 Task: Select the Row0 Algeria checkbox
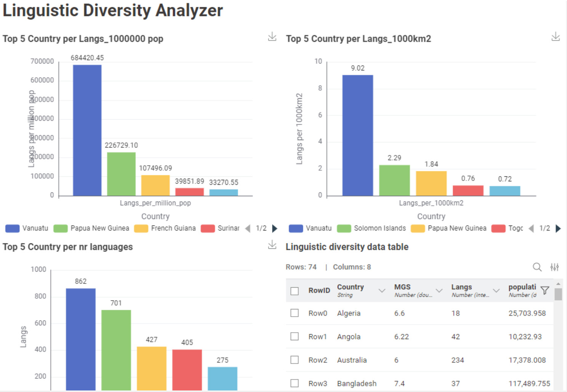[295, 313]
